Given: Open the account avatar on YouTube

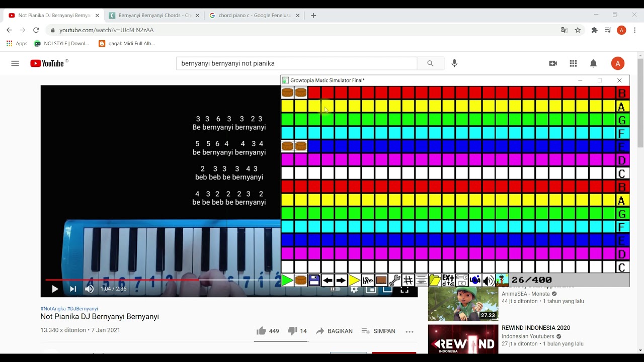Looking at the screenshot, I should [x=617, y=63].
